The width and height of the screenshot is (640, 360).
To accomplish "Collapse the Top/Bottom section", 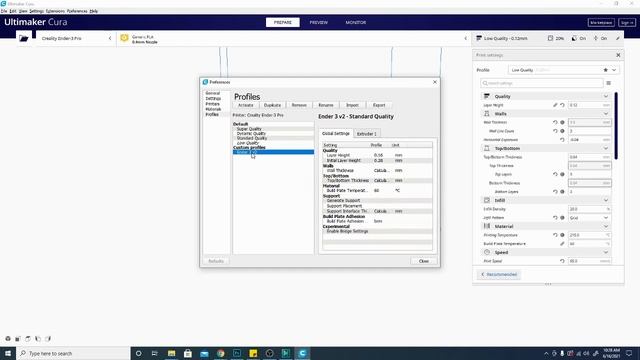I will [606, 148].
